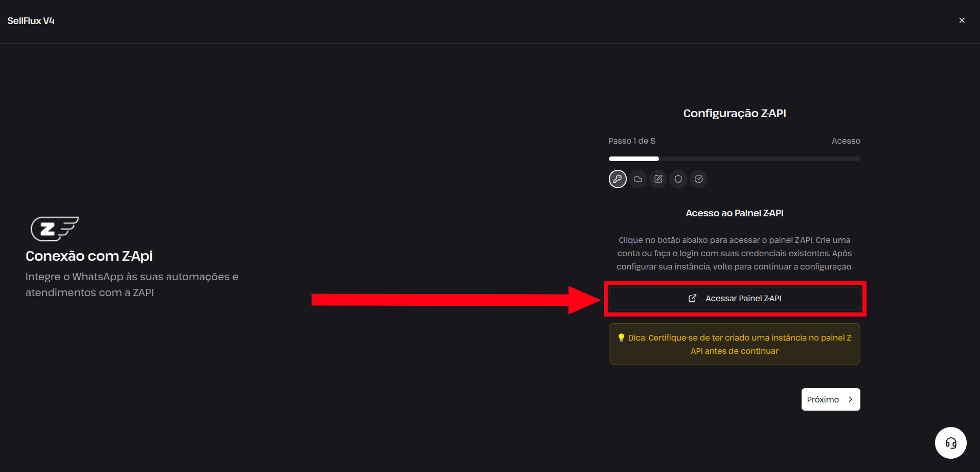The height and width of the screenshot is (472, 980).
Task: Open the Acessar Painel Z-API button
Action: 735,298
